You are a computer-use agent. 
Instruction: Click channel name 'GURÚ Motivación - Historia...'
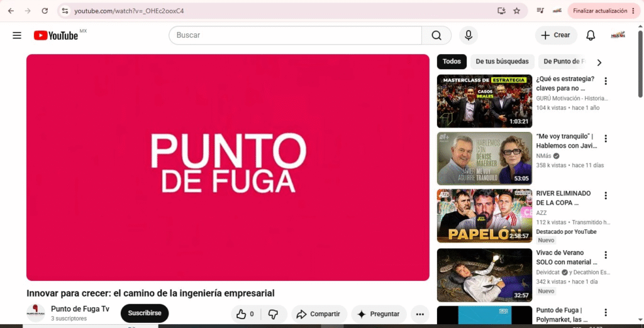click(x=572, y=99)
